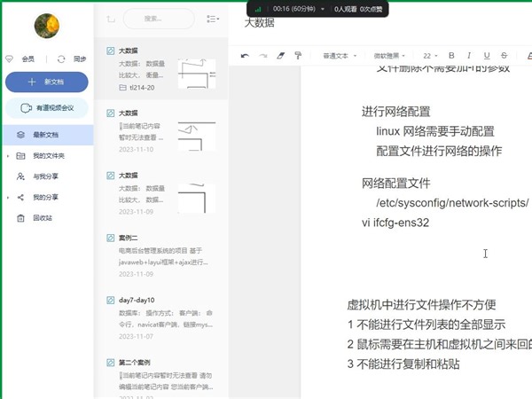Click the 大数据 document title
The height and width of the screenshot is (399, 532).
259,23
